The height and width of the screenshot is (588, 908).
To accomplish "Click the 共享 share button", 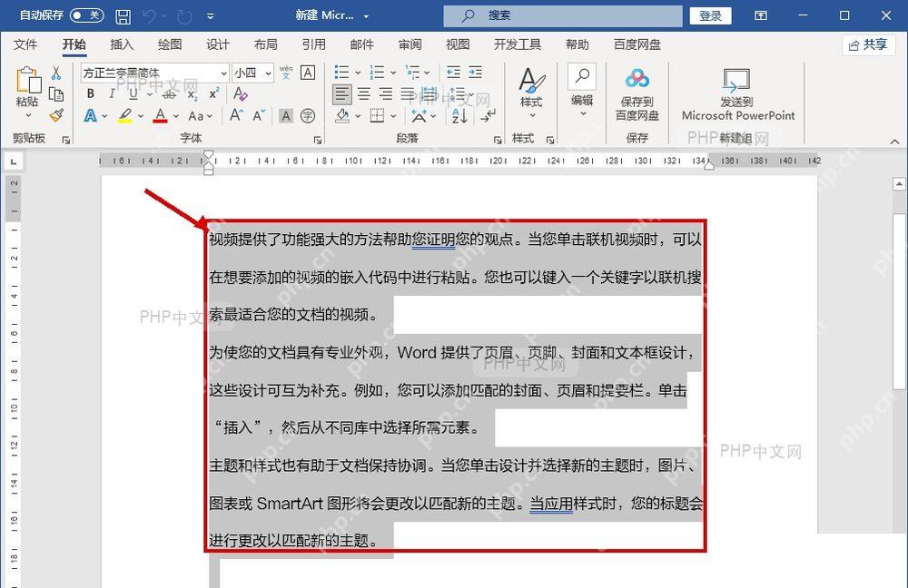I will coord(869,44).
